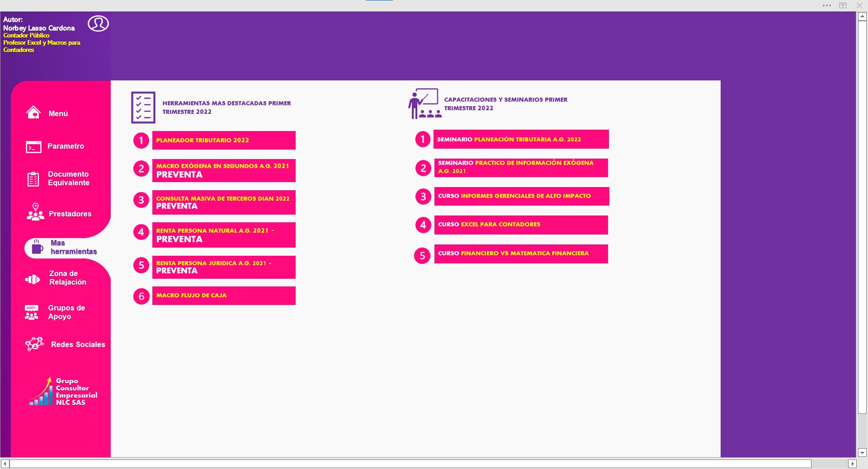Image resolution: width=868 pixels, height=469 pixels.
Task: Open the Parametro sidebar item
Action: (66, 146)
